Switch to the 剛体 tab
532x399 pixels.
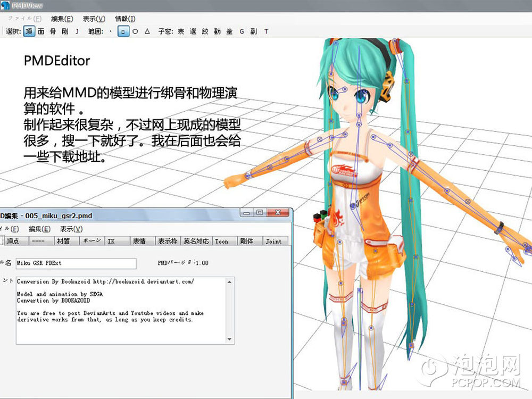(250, 241)
